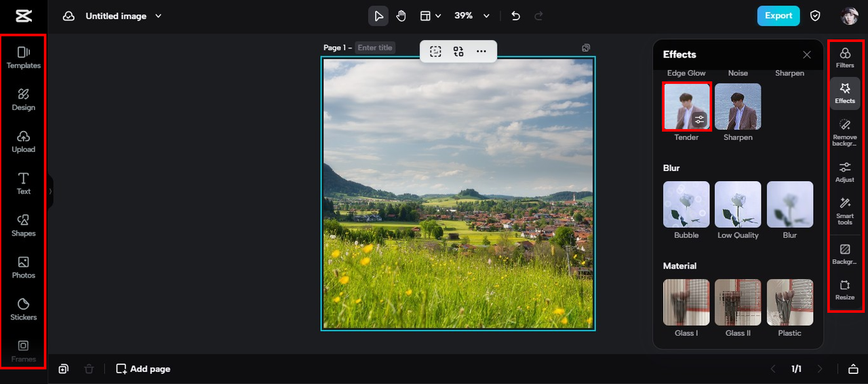The image size is (868, 384).
Task: Apply the Bubble blur effect
Action: coord(686,204)
